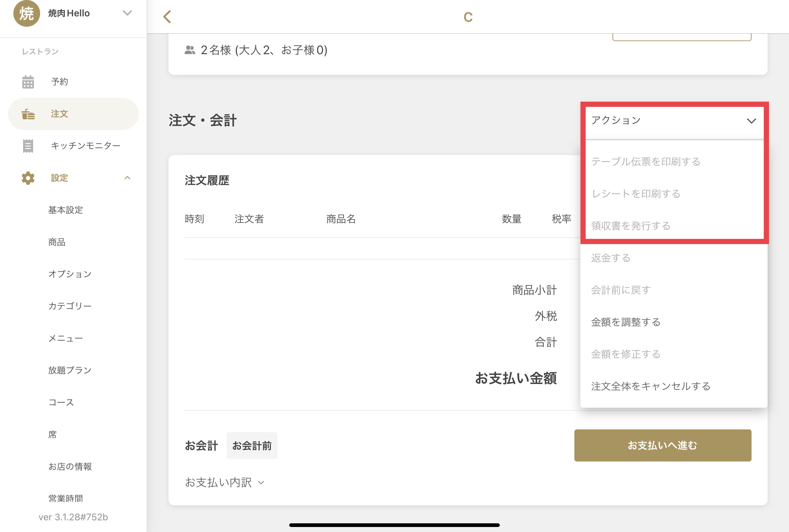Click the gear icon beside 設定

coord(28,178)
